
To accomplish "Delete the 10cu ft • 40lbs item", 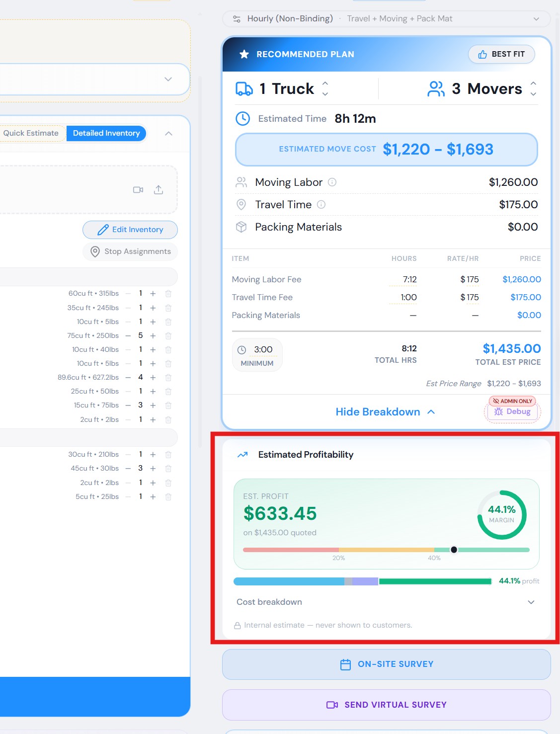I will pos(168,350).
